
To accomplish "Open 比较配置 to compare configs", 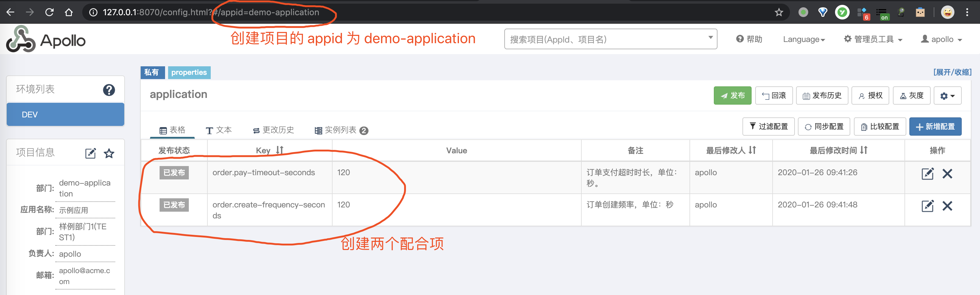I will pyautogui.click(x=880, y=126).
